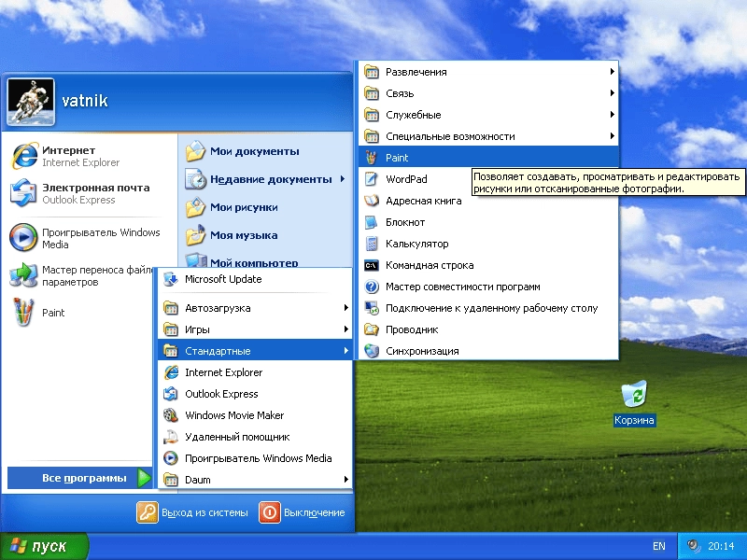This screenshot has height=560, width=747.
Task: Click the Мои рисунки folder icon
Action: [x=195, y=207]
